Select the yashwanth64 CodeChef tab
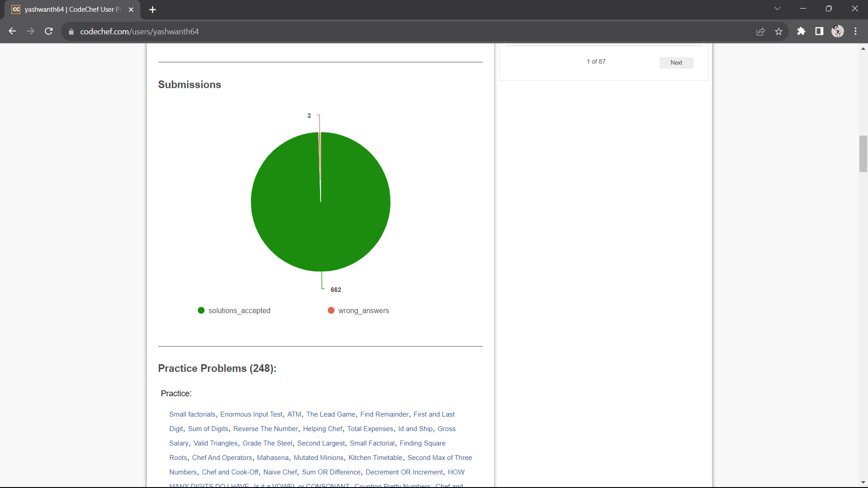This screenshot has width=868, height=488. [x=72, y=9]
